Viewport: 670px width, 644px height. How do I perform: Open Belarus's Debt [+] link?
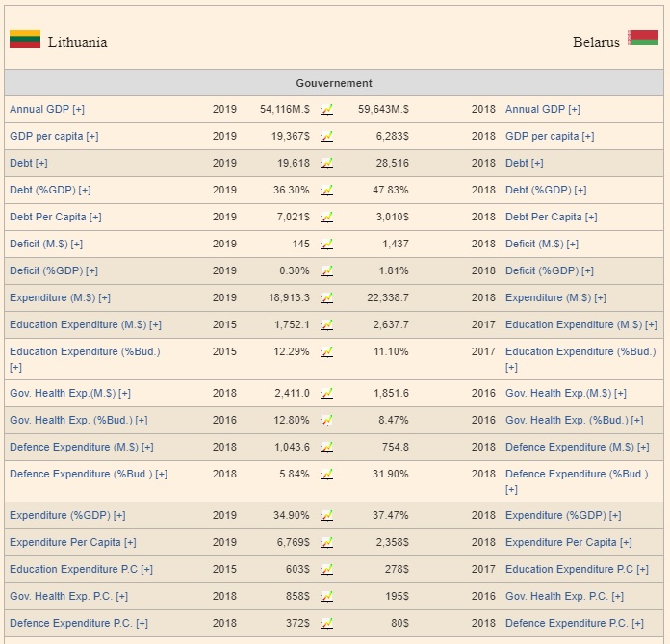(x=525, y=164)
